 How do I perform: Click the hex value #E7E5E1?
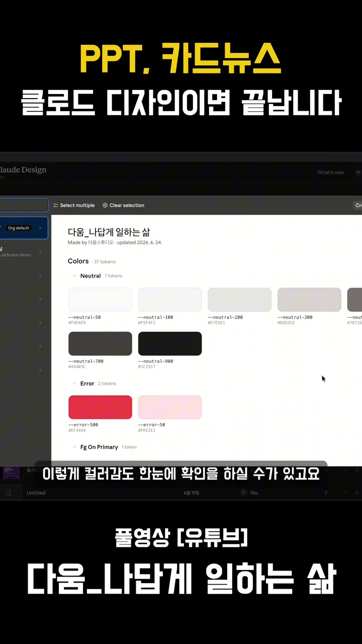tap(216, 323)
